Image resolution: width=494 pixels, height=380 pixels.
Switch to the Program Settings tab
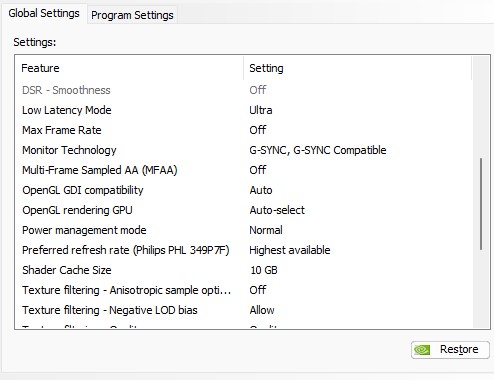click(132, 15)
